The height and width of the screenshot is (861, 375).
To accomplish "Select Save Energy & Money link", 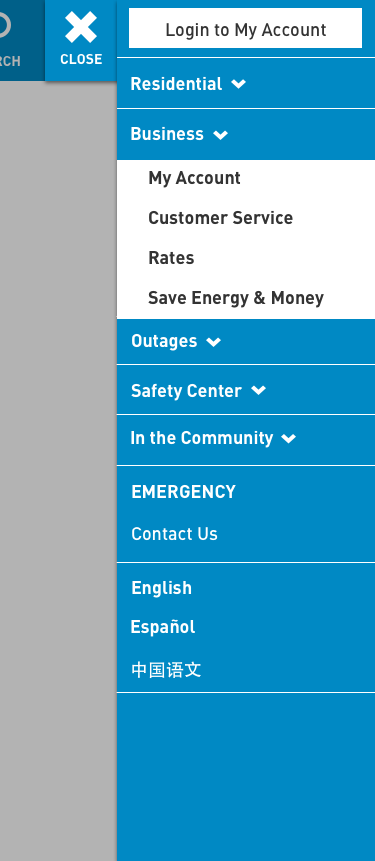I will point(236,298).
